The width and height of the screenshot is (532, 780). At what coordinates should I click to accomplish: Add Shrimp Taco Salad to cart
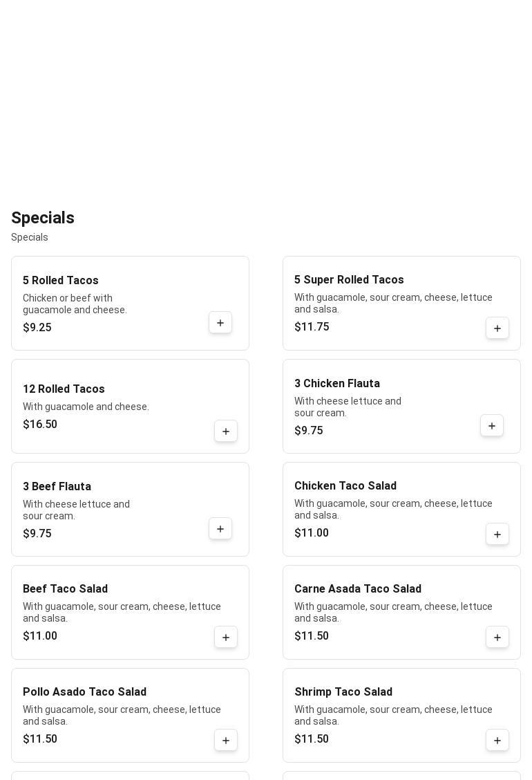pyautogui.click(x=497, y=741)
